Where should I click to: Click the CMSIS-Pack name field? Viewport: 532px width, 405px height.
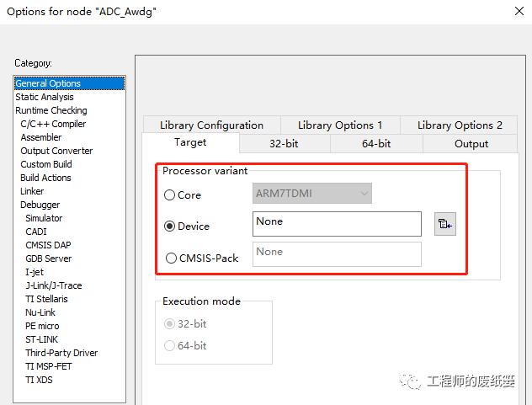(337, 254)
